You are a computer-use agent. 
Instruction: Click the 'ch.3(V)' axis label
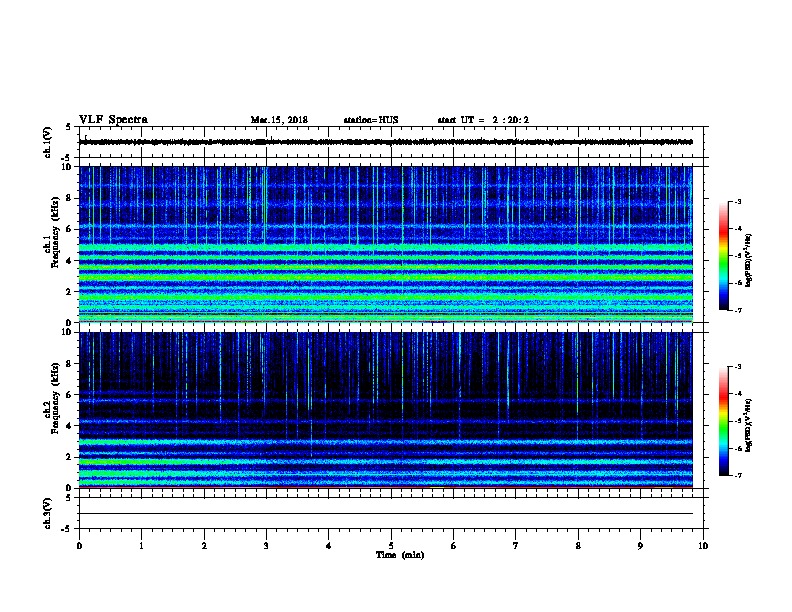pyautogui.click(x=47, y=514)
